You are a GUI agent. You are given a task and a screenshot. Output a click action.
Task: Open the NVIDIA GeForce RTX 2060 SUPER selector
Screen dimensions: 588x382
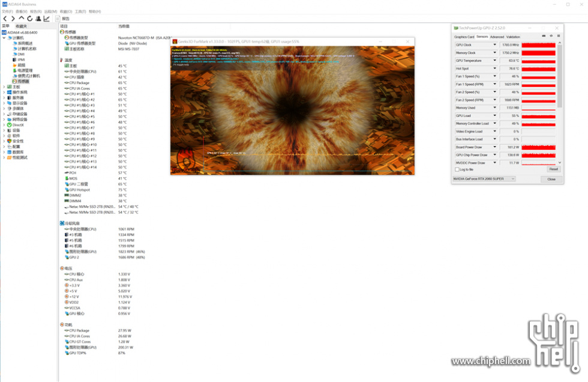coord(484,179)
